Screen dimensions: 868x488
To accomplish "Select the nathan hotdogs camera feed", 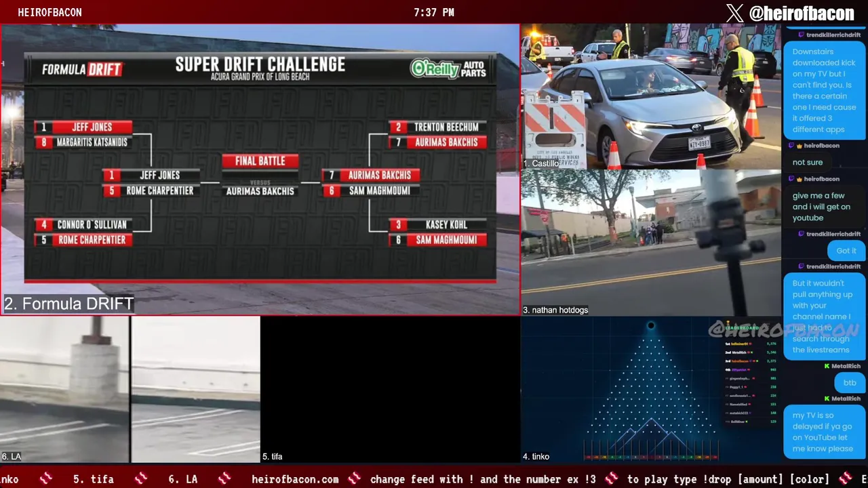I will 651,243.
